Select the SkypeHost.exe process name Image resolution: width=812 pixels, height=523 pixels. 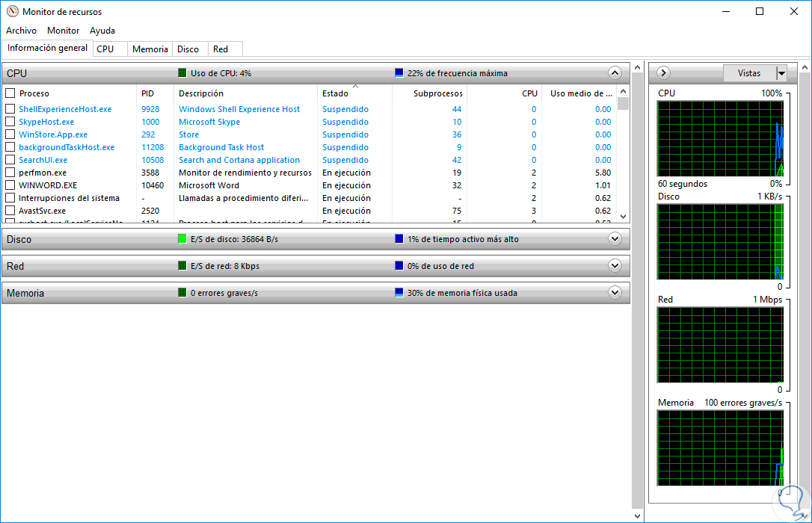click(46, 122)
